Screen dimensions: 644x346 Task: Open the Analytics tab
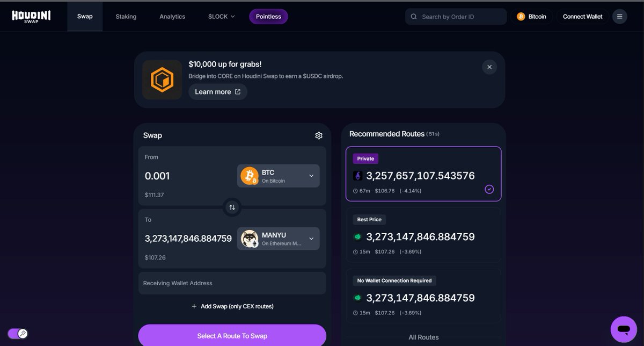click(x=172, y=17)
